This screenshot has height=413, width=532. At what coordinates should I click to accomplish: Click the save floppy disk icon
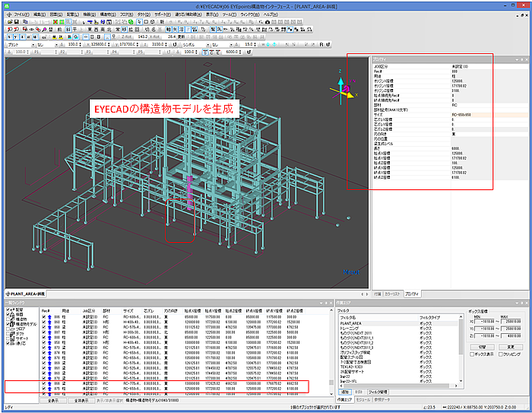(16, 22)
